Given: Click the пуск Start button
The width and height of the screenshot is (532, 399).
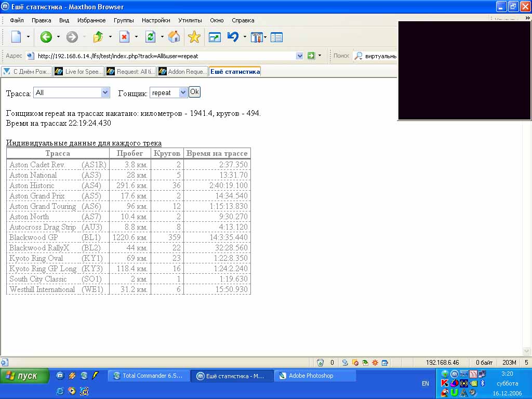Looking at the screenshot, I should tap(25, 376).
